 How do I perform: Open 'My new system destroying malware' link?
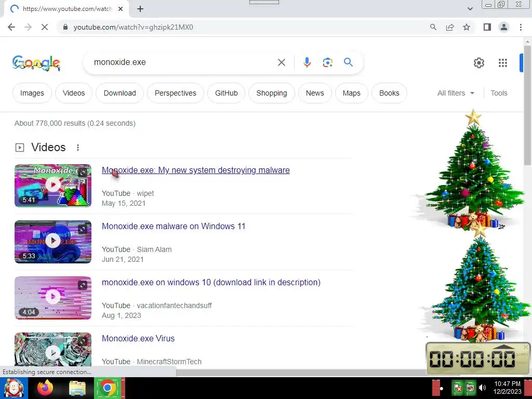(x=196, y=170)
